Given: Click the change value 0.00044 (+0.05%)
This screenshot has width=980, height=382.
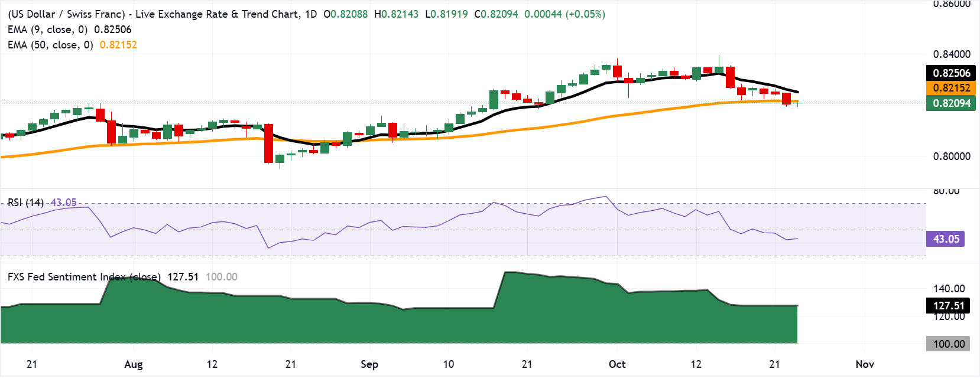Looking at the screenshot, I should (x=565, y=14).
